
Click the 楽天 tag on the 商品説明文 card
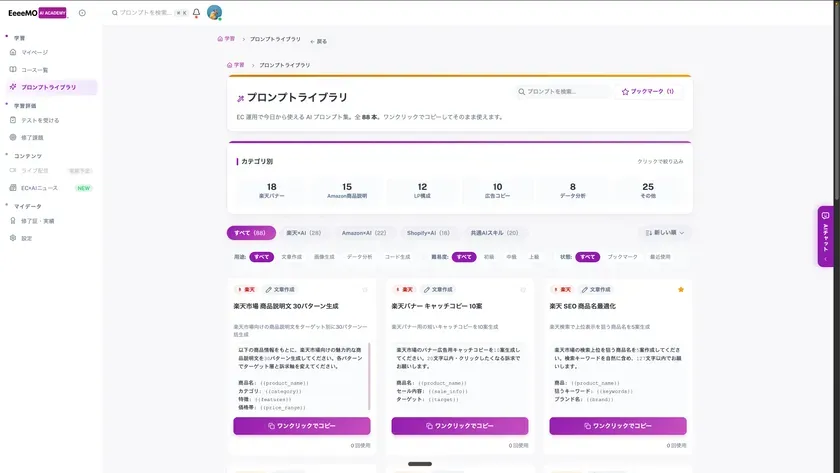247,289
